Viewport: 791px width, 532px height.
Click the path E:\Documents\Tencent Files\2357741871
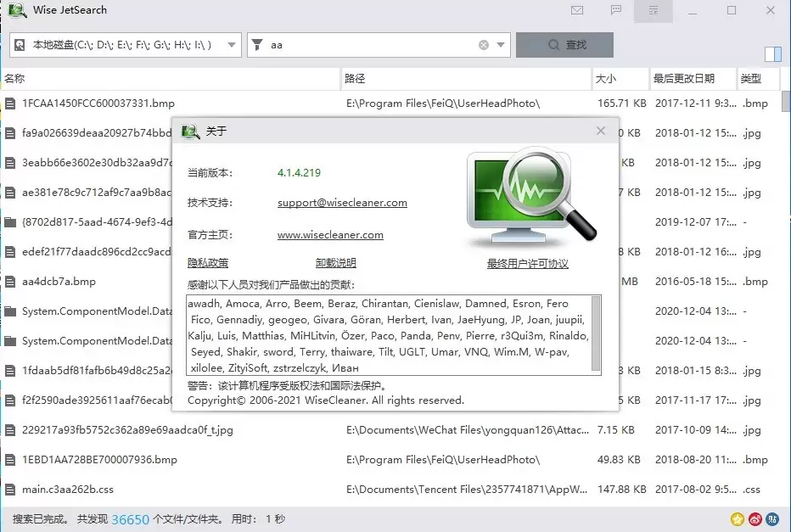coord(467,489)
